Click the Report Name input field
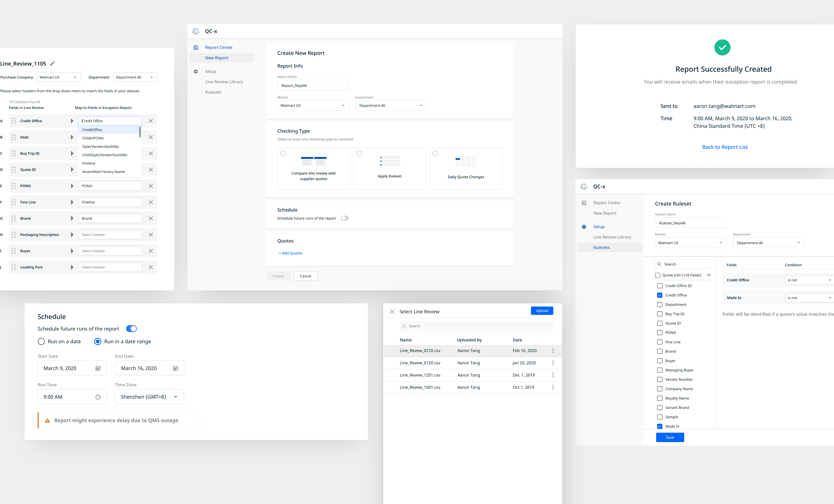This screenshot has height=504, width=834. click(313, 85)
